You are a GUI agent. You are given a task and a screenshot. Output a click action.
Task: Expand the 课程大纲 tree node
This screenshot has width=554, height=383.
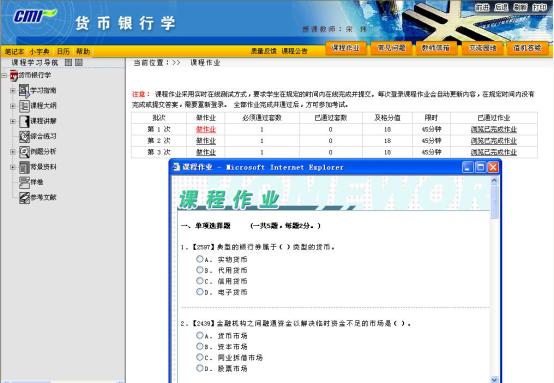point(13,106)
